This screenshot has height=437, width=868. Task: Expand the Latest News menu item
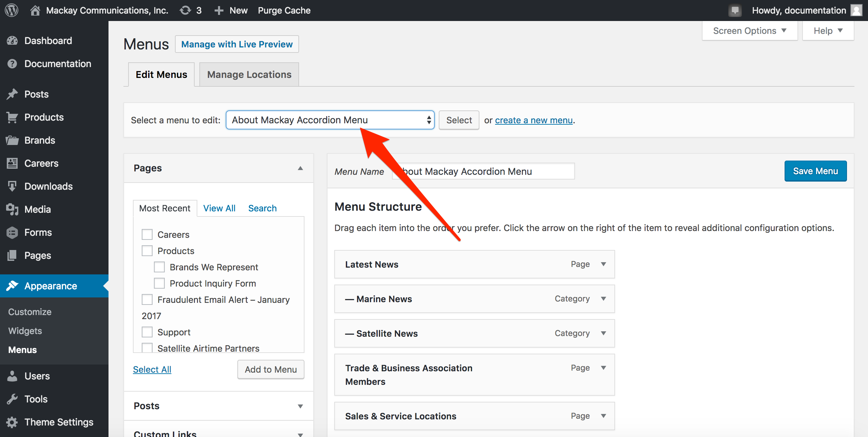coord(604,264)
